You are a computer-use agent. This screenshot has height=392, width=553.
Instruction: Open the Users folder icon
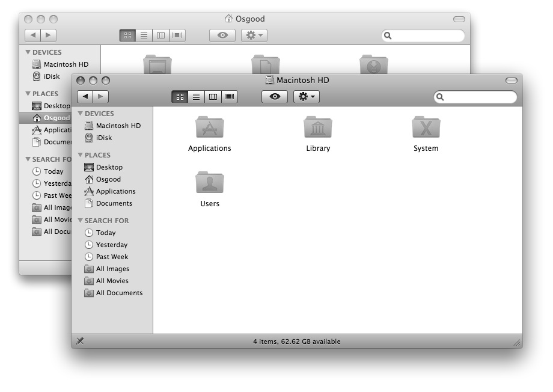209,183
